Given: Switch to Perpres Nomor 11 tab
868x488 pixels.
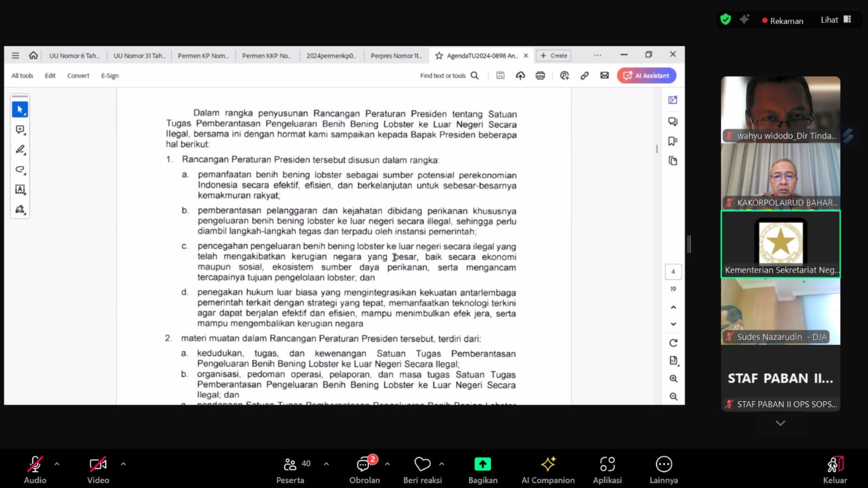Looking at the screenshot, I should click(x=396, y=56).
